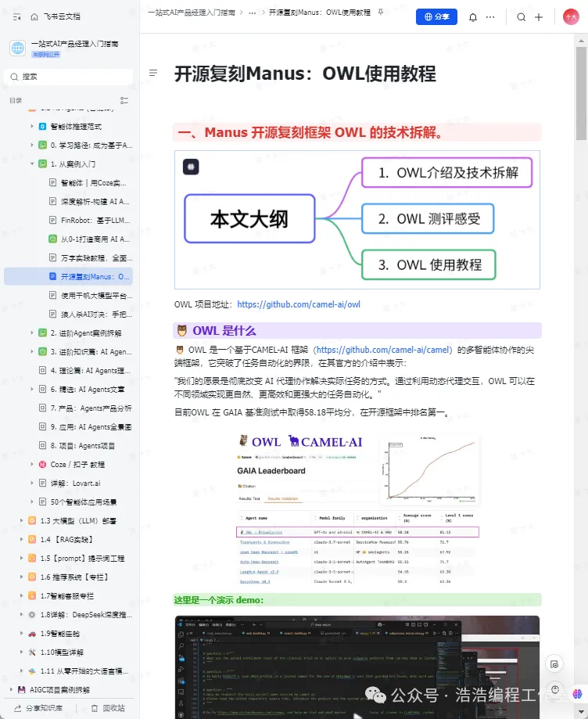
Task: Open the notifications bell
Action: pos(473,17)
